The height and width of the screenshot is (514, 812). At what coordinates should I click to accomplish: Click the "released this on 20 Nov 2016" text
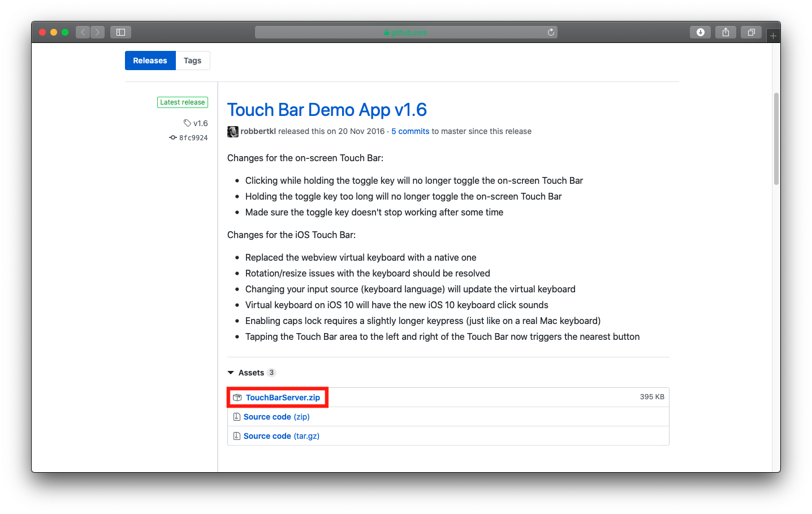click(331, 131)
